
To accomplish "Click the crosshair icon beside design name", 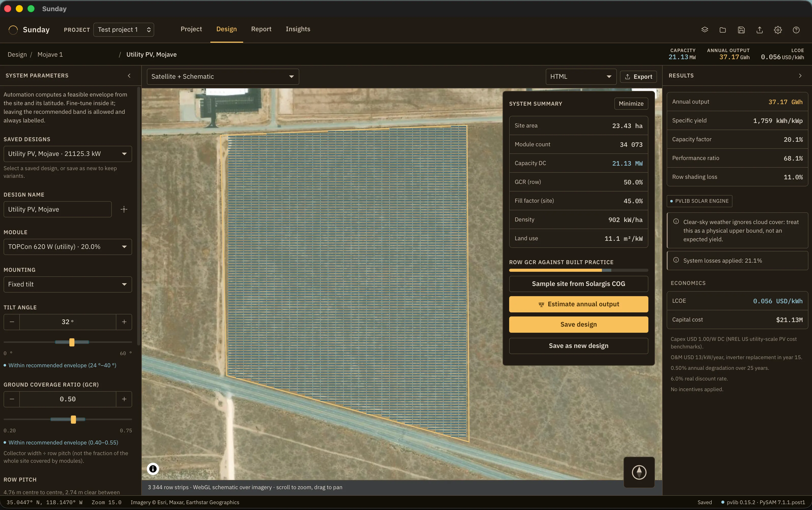I will coord(124,209).
